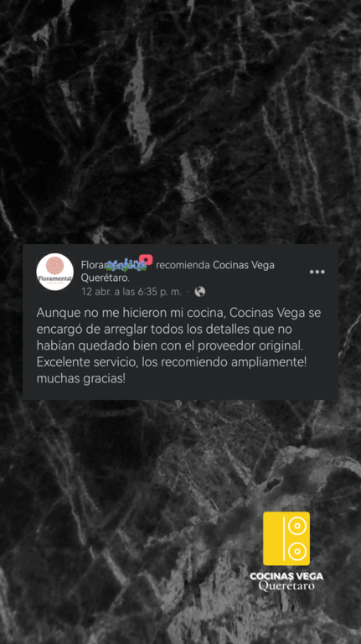
Task: Click the upper burner circle in the yellow logo
Action: (x=297, y=525)
